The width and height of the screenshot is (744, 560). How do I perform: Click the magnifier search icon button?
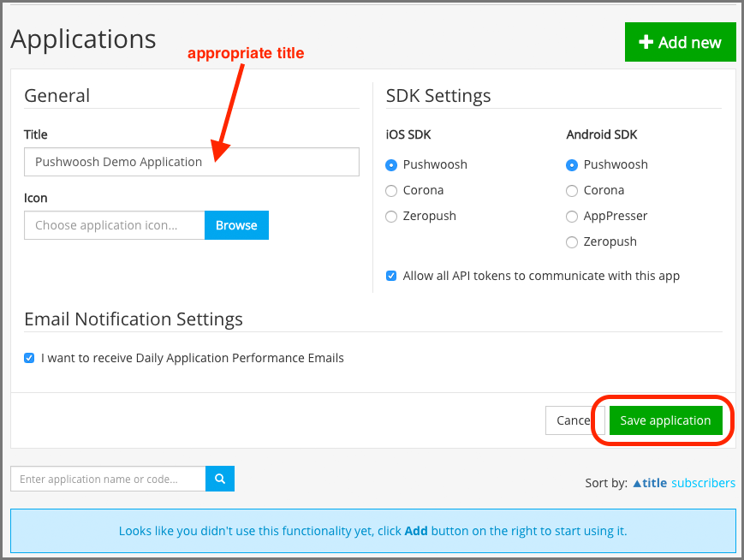click(x=220, y=479)
